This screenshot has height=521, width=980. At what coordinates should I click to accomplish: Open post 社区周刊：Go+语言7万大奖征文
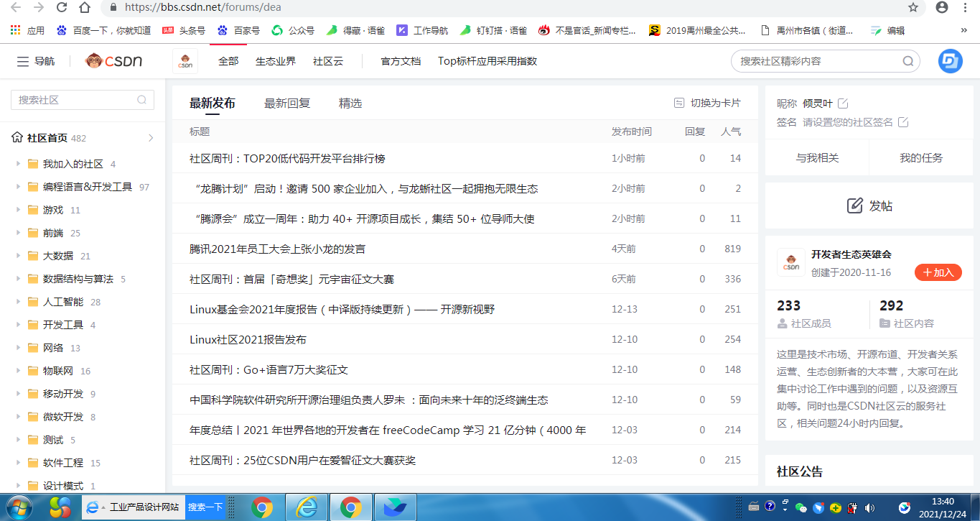pyautogui.click(x=269, y=369)
